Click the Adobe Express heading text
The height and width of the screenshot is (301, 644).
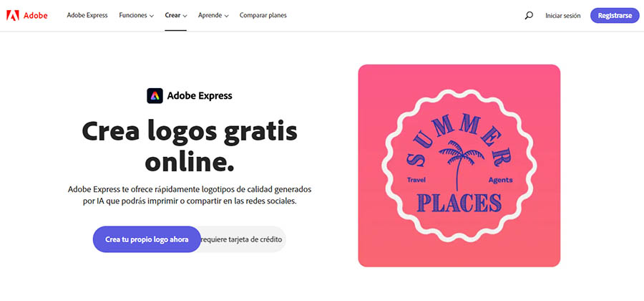tap(200, 96)
